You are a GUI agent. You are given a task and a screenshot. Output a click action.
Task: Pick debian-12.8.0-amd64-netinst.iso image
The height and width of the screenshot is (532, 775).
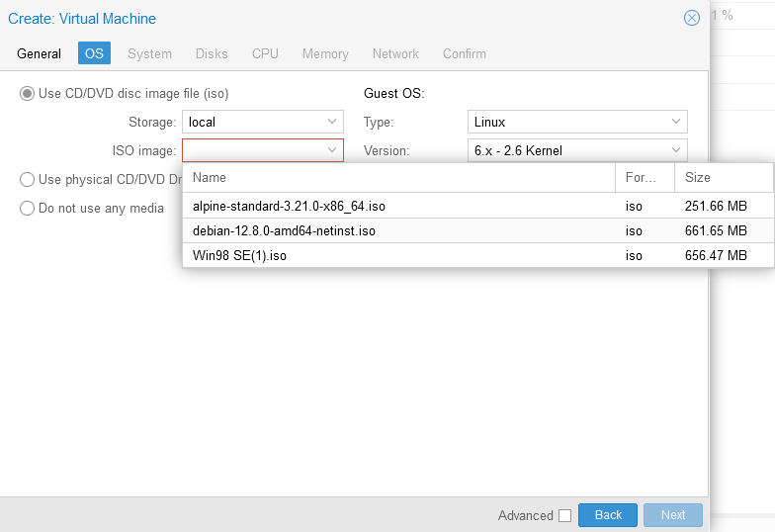pos(478,230)
